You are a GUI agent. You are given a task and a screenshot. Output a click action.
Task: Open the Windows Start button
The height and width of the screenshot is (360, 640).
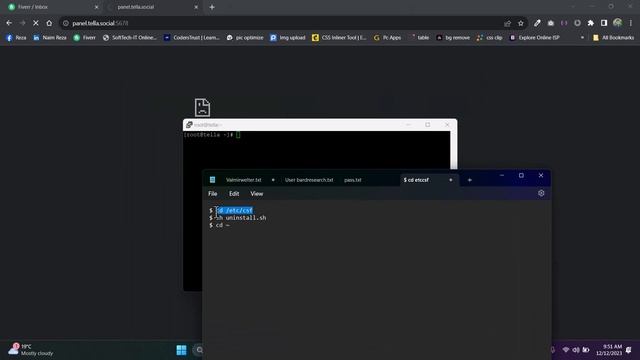click(x=181, y=350)
